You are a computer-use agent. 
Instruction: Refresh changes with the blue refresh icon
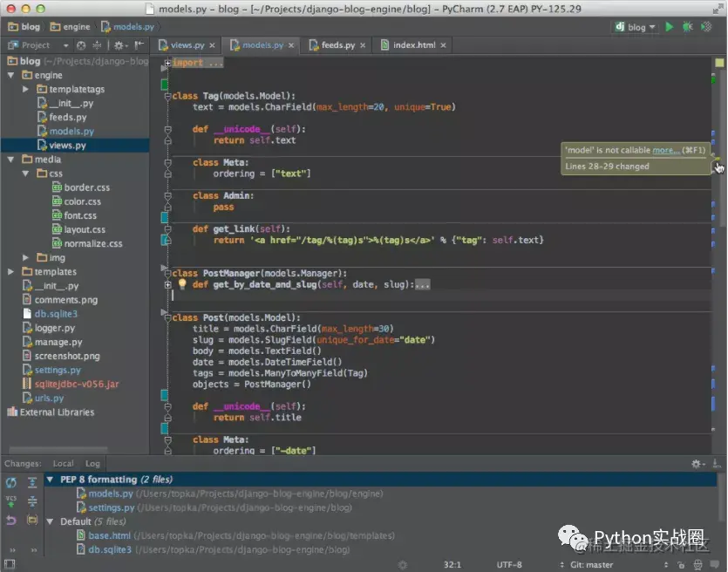pyautogui.click(x=11, y=482)
